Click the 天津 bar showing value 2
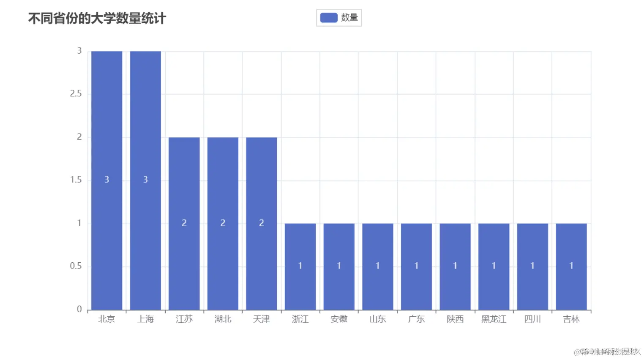Screen dimensions: 644x359 pos(261,223)
